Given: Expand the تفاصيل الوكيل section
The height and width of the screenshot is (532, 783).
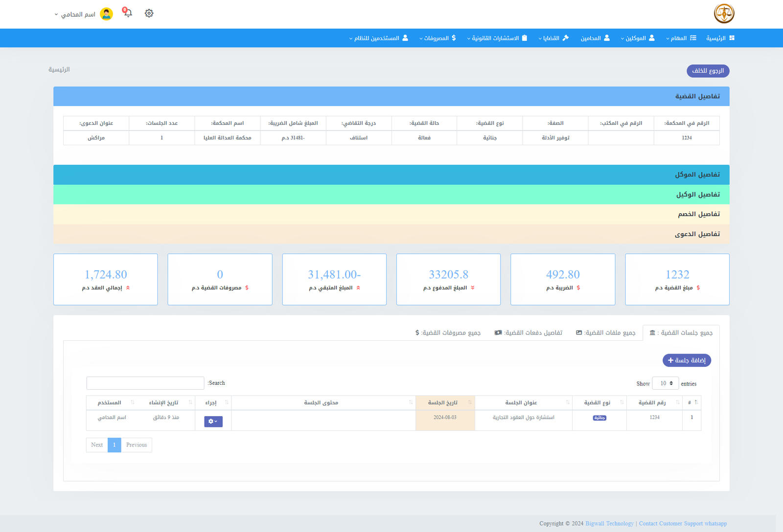Looking at the screenshot, I should click(x=391, y=194).
